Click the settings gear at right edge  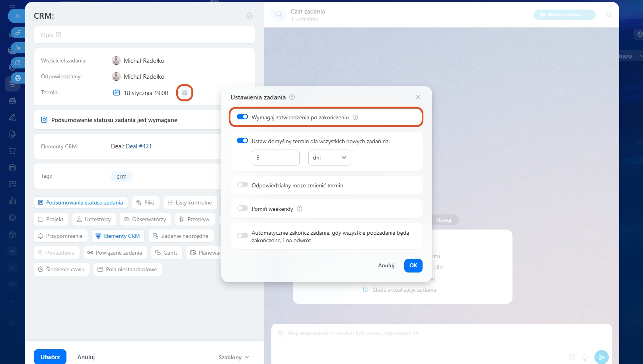click(x=639, y=34)
